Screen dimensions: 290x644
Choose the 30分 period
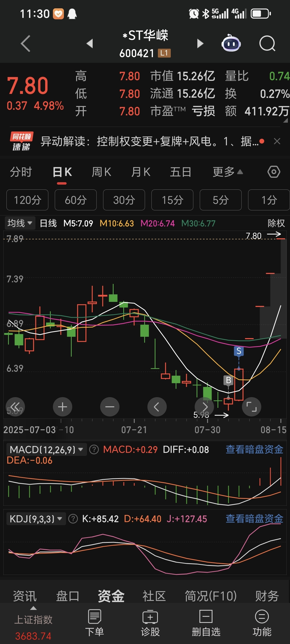[x=124, y=200]
